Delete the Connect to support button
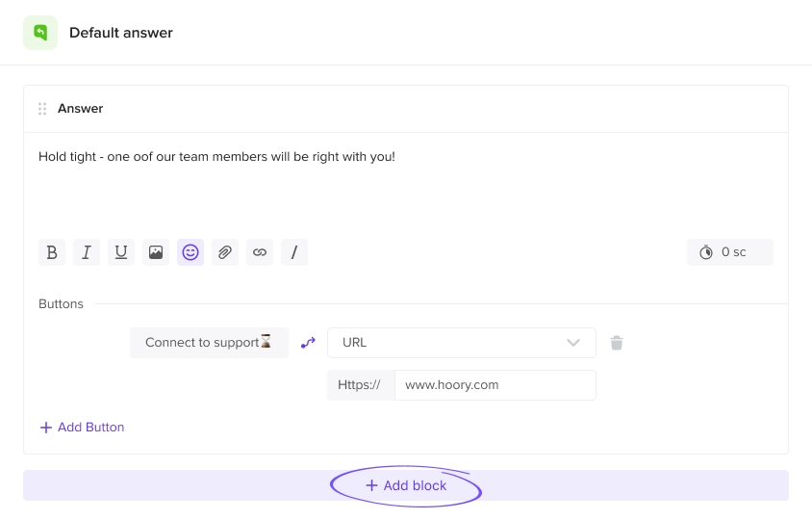The width and height of the screenshot is (812, 520). (617, 343)
